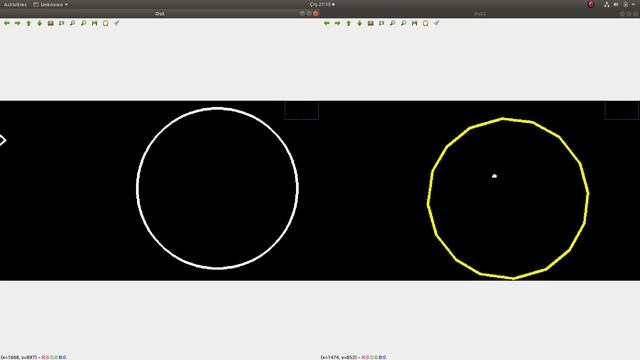Open the network status icon
This screenshot has height=360, width=640.
(x=607, y=4)
